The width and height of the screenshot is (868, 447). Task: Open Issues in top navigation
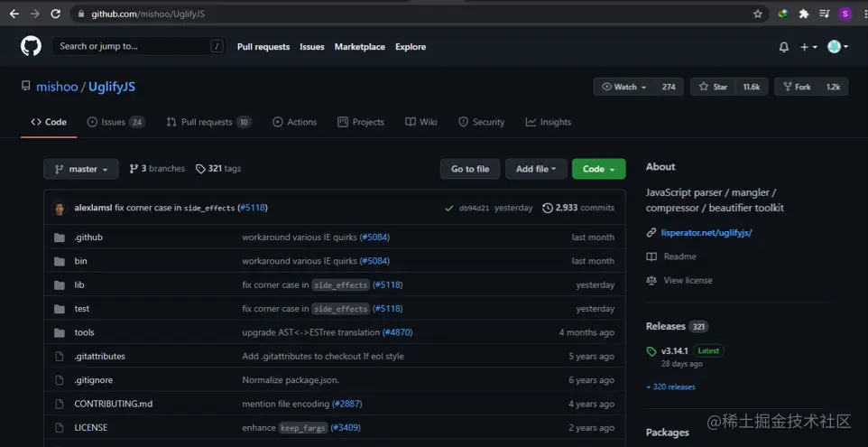click(x=312, y=47)
